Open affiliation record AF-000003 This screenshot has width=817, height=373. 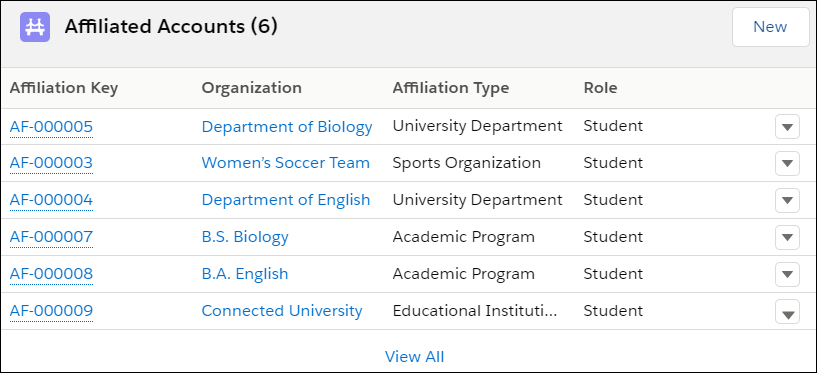51,163
